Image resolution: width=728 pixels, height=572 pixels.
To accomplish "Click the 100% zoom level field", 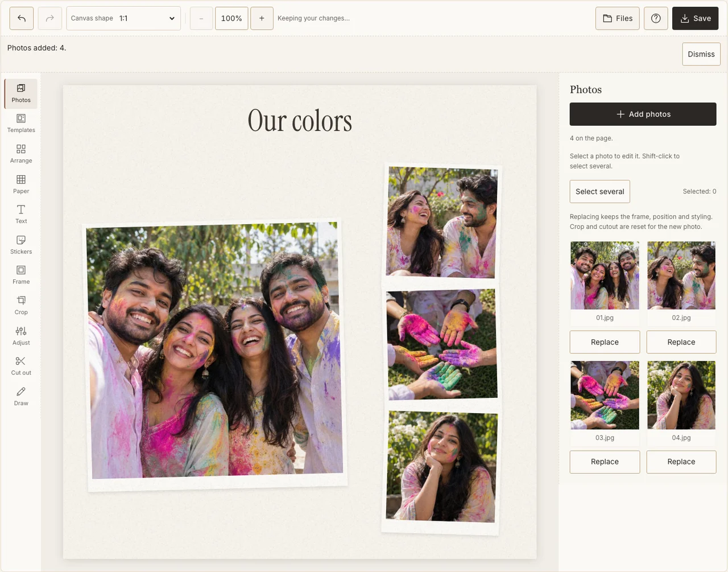I will click(231, 18).
